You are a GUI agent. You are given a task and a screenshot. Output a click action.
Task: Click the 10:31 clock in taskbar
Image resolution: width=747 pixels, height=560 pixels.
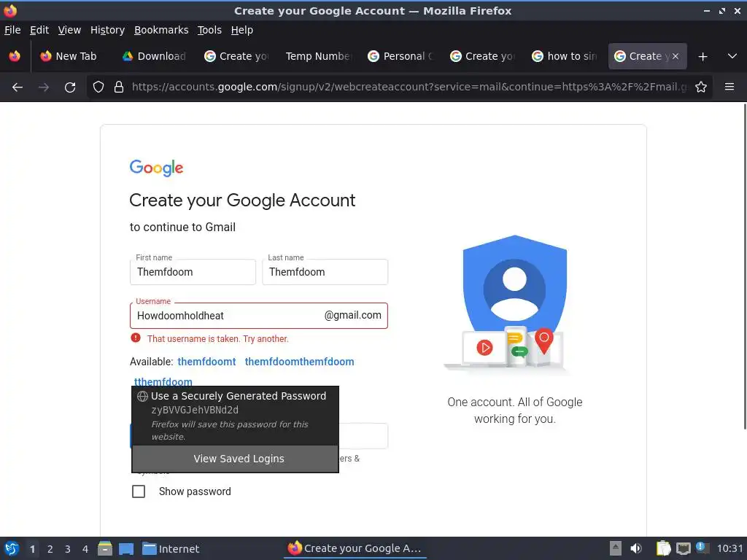(729, 548)
